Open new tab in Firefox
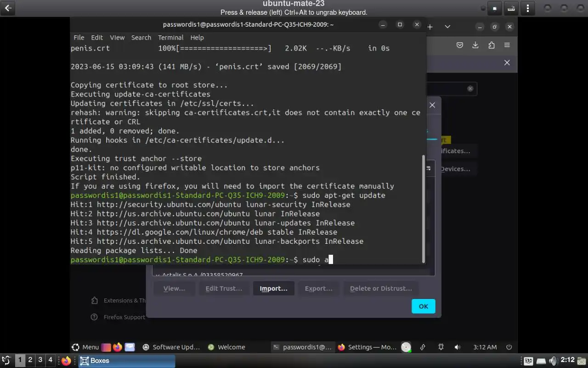The width and height of the screenshot is (588, 368). 430,27
